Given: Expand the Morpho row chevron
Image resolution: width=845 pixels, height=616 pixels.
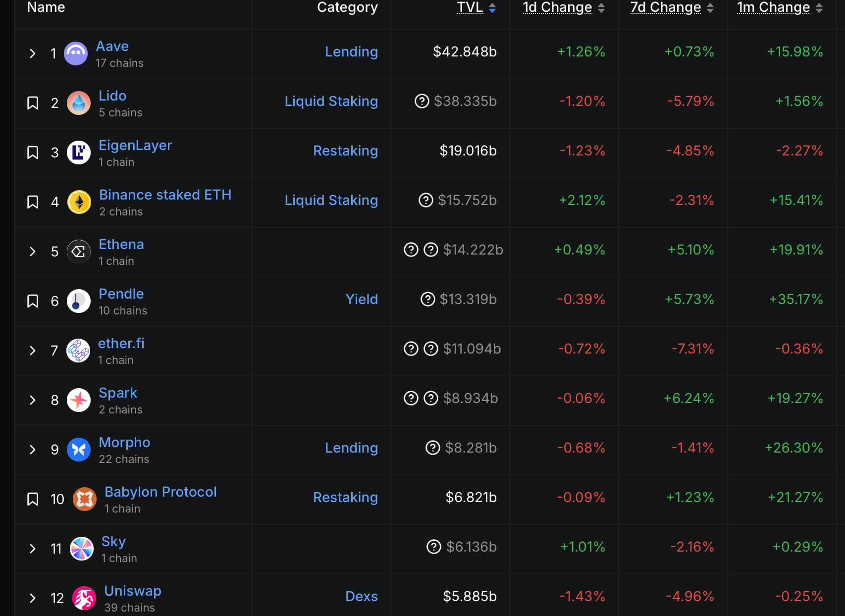Looking at the screenshot, I should click(x=33, y=450).
